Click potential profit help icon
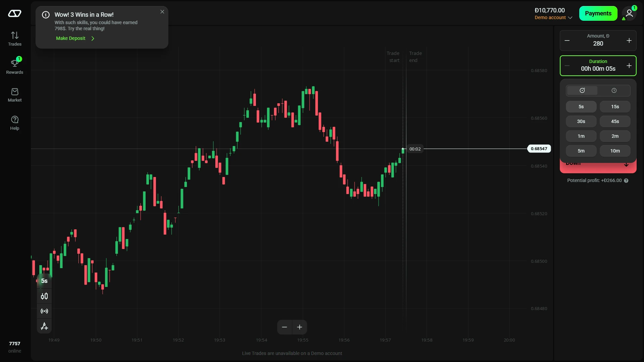The height and width of the screenshot is (362, 644). tap(626, 181)
